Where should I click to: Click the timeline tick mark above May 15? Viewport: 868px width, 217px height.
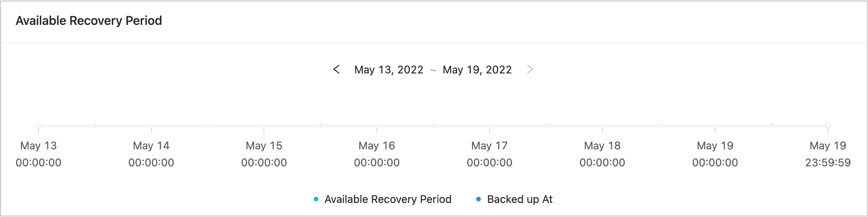(x=264, y=130)
